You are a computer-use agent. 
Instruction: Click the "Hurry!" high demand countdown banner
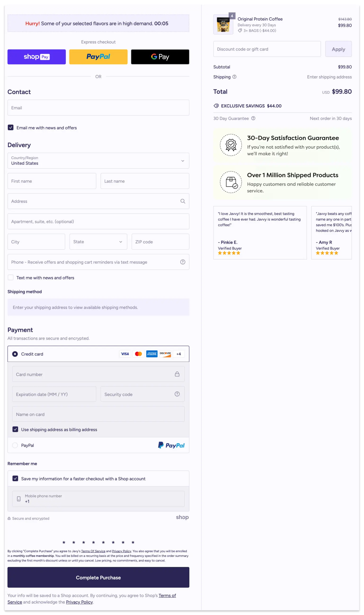[x=98, y=23]
